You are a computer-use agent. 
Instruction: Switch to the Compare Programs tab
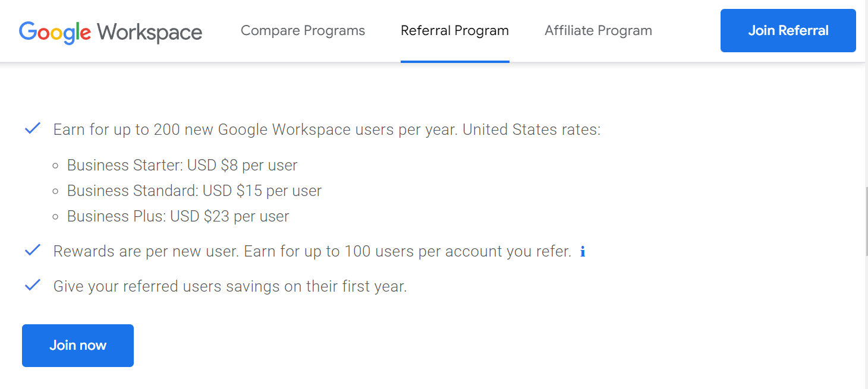pos(303,30)
